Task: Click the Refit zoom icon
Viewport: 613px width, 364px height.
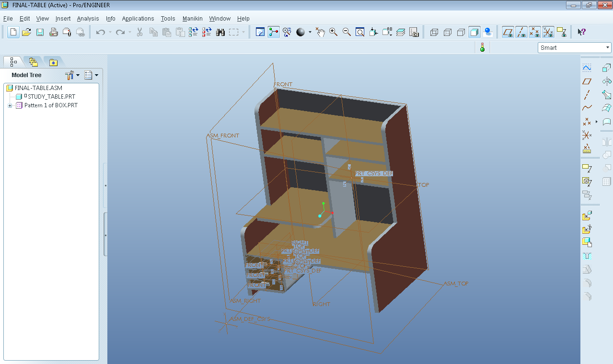Action: click(360, 32)
